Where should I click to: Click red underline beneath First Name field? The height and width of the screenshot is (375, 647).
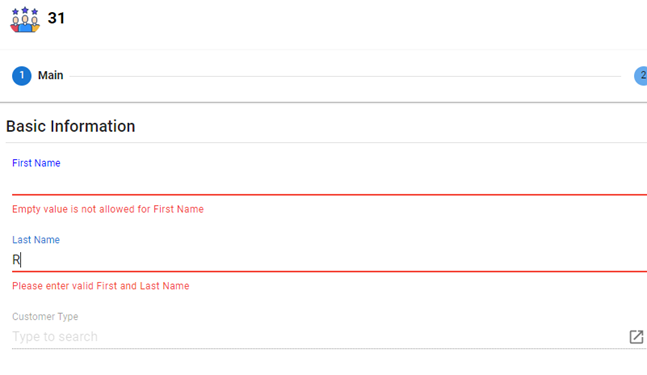tap(329, 194)
